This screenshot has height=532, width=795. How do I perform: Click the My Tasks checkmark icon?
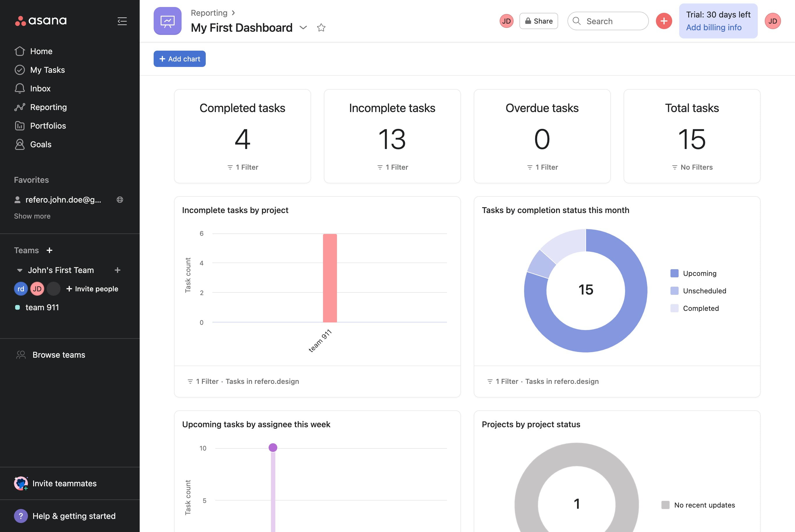point(20,70)
